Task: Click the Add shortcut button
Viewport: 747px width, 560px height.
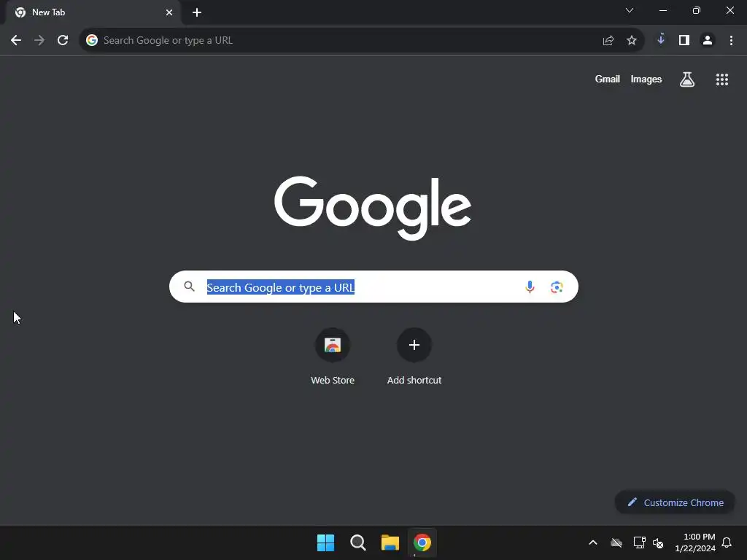Action: [x=414, y=356]
